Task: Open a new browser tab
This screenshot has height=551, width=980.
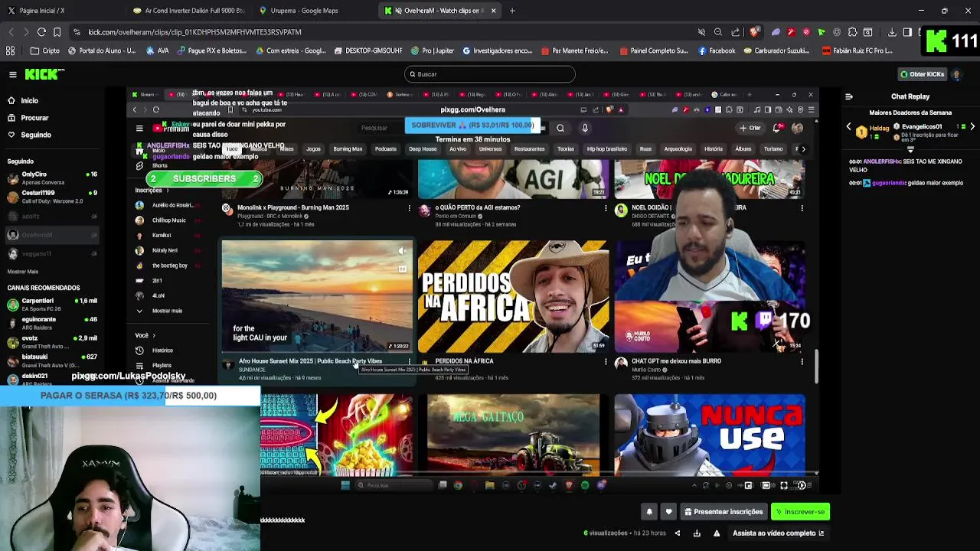Action: point(512,11)
